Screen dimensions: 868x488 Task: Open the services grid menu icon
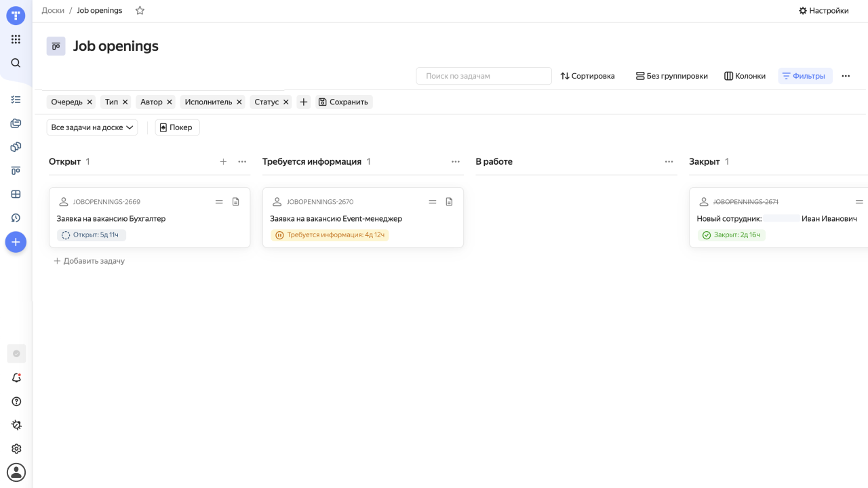click(x=16, y=39)
